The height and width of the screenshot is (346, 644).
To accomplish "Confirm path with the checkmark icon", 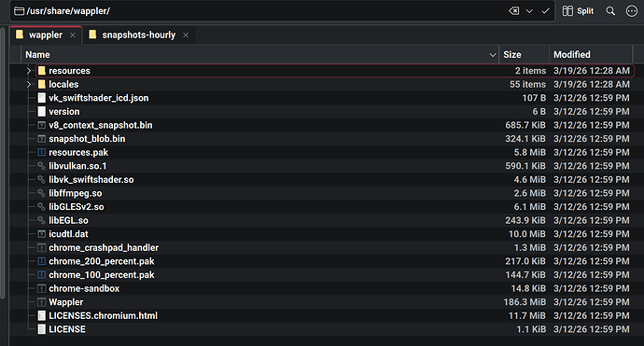I will coord(545,11).
